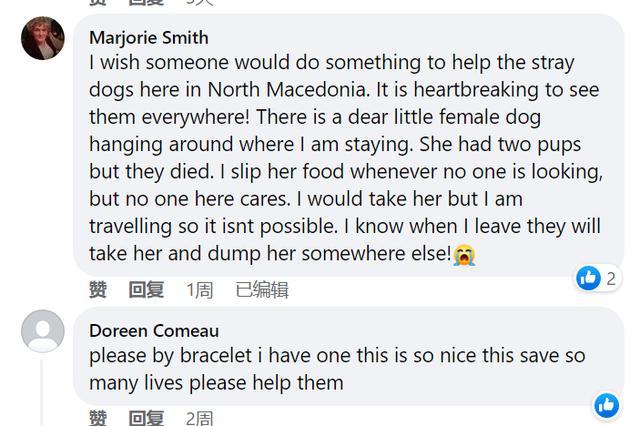The image size is (640, 426).
Task: Open Marjorie Smith's profile name link
Action: tap(149, 37)
